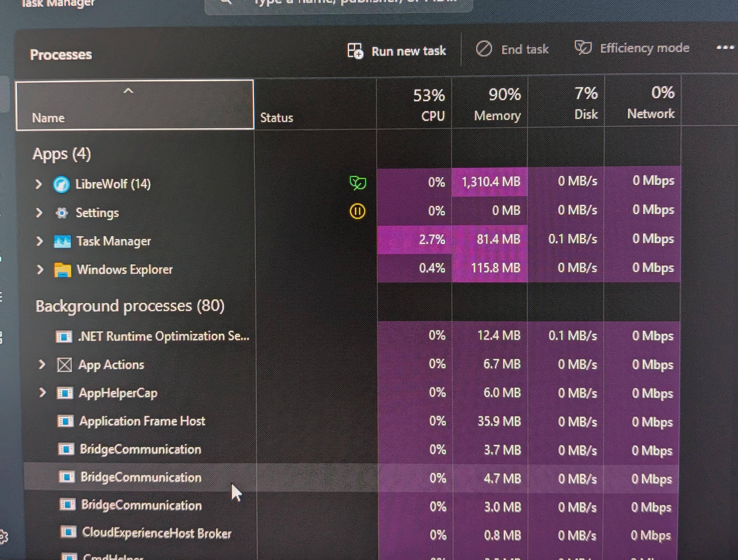This screenshot has height=560, width=738.
Task: Click icon of BridgeCommunication using 4.7 MB
Action: tap(67, 478)
